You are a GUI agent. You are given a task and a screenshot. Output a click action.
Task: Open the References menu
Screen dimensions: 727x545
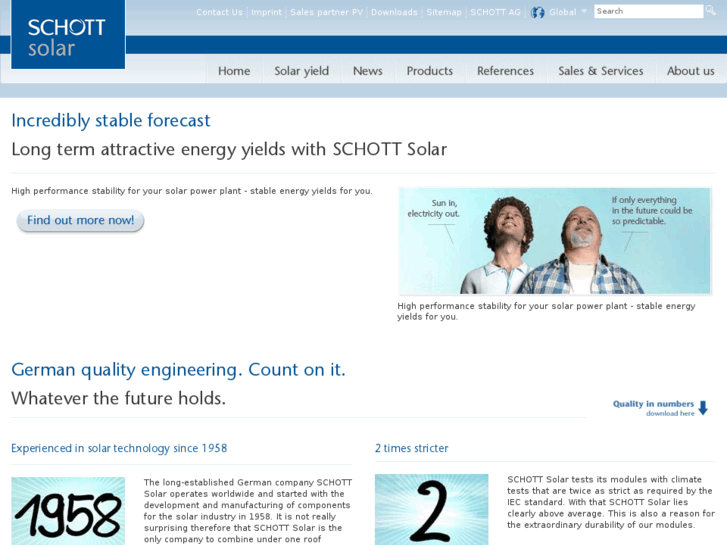[x=505, y=71]
